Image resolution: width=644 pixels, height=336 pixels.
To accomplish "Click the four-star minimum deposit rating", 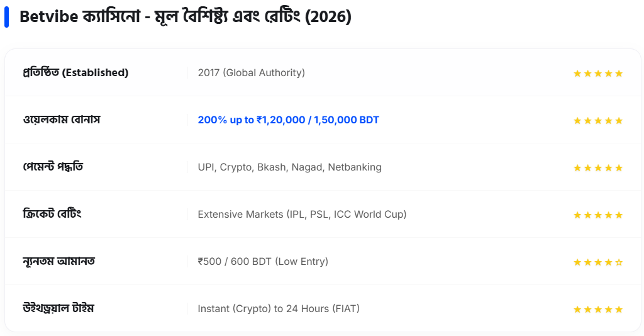I will pos(597,262).
